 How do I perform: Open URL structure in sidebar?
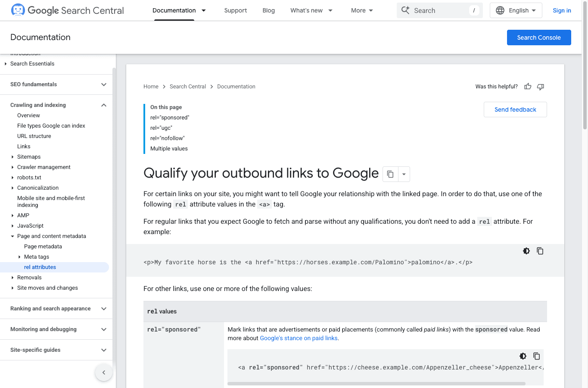(x=34, y=136)
